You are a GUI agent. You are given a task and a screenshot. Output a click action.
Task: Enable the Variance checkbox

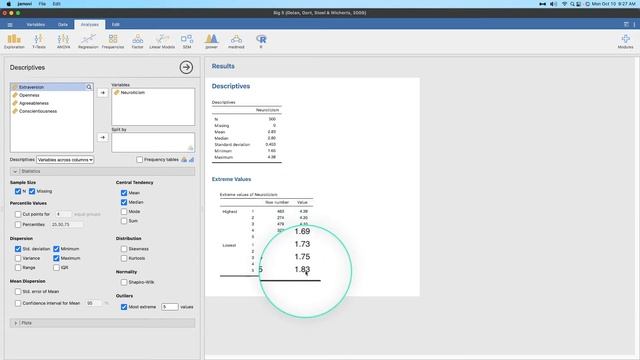click(18, 258)
